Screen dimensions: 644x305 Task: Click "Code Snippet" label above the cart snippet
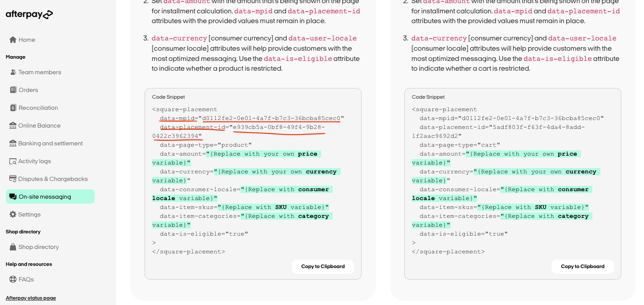pyautogui.click(x=428, y=97)
